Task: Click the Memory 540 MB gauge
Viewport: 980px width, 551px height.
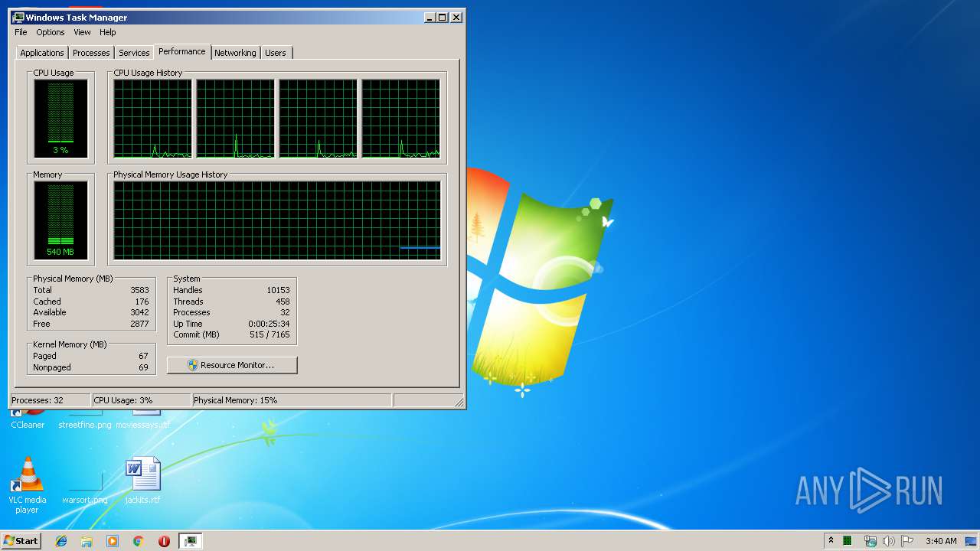Action: pyautogui.click(x=60, y=220)
